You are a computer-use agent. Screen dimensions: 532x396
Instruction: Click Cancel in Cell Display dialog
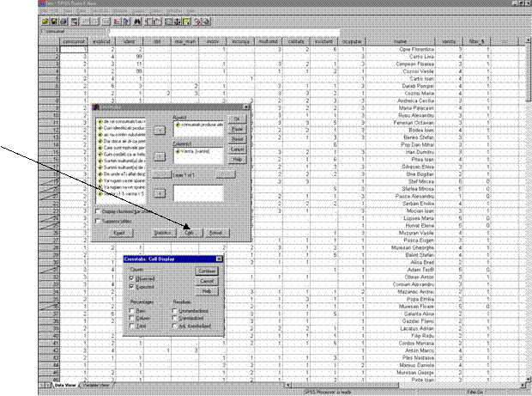tap(207, 281)
